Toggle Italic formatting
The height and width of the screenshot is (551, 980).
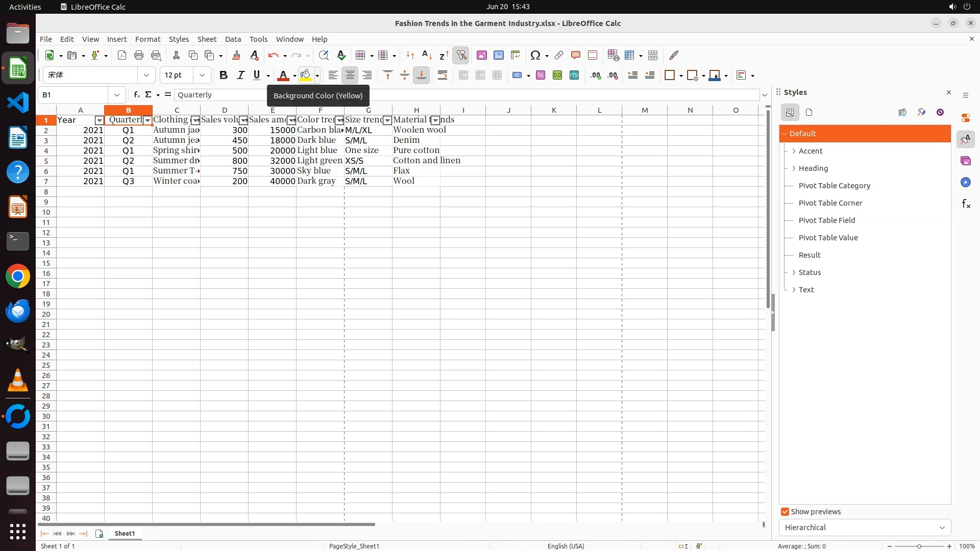tap(240, 76)
